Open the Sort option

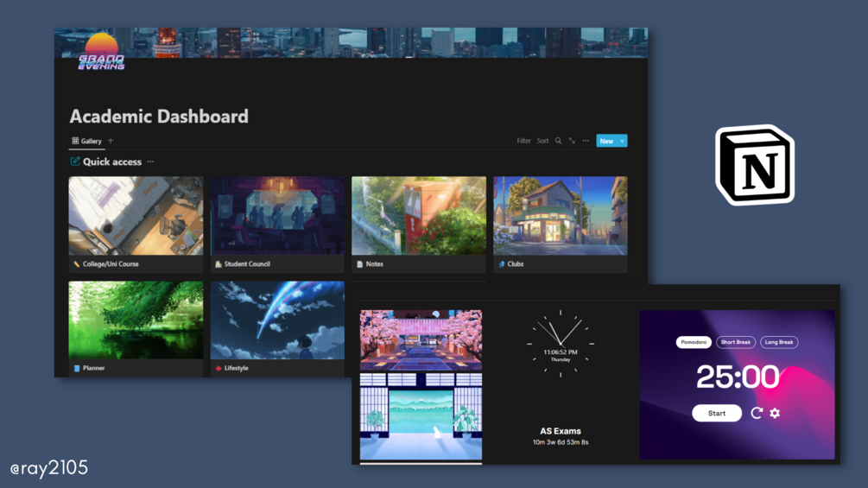[542, 141]
